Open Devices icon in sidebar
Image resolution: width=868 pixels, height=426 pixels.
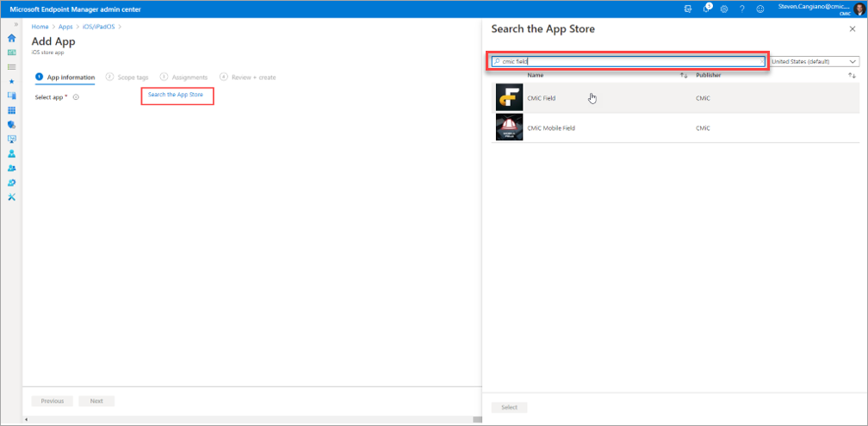click(12, 96)
